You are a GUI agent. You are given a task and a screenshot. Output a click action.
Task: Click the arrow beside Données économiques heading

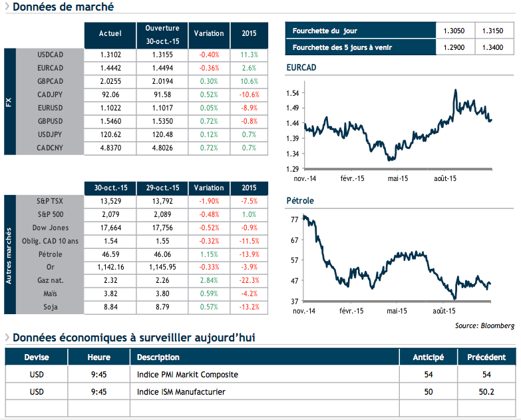(7, 339)
